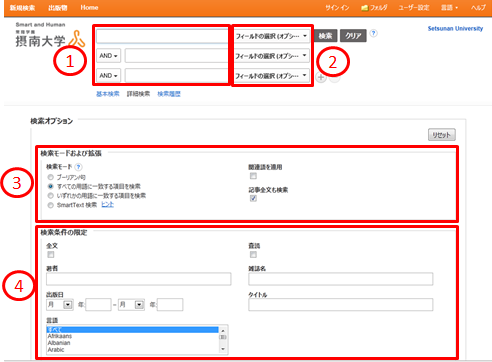The width and height of the screenshot is (492, 362).
Task: Open the third フィールドの選択 dropdown
Action: pos(271,76)
